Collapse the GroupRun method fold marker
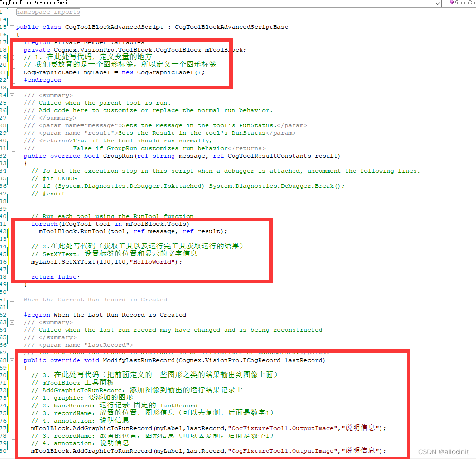This screenshot has height=459, width=476. tap(12, 156)
